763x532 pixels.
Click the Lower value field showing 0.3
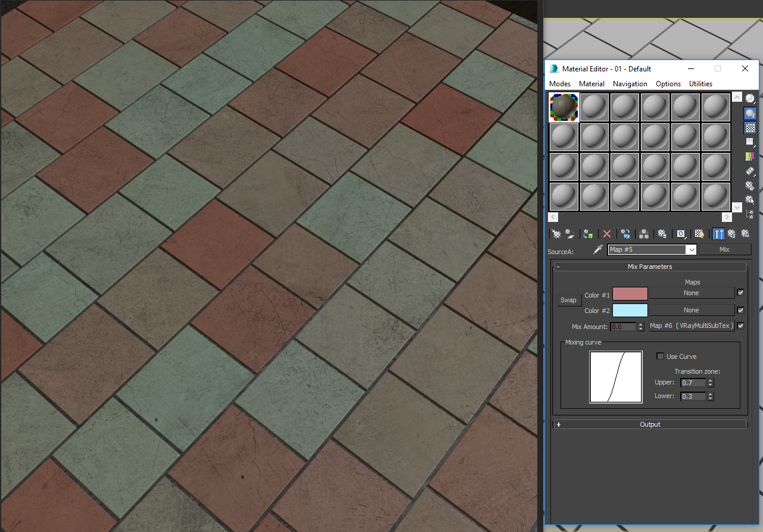tap(693, 396)
